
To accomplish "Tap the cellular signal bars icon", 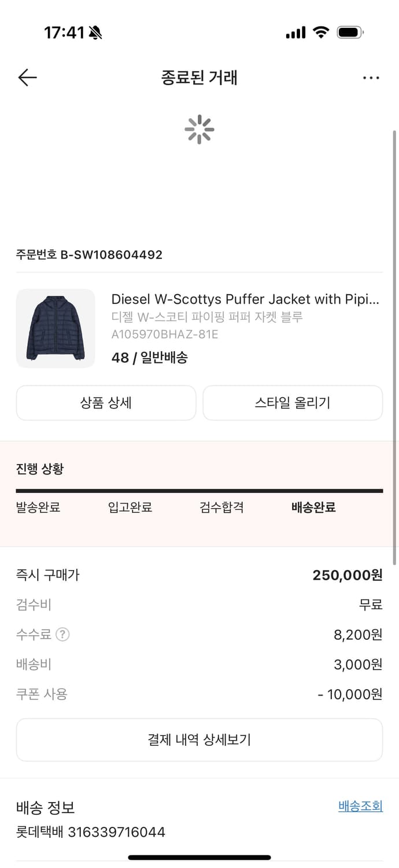I will tap(295, 33).
